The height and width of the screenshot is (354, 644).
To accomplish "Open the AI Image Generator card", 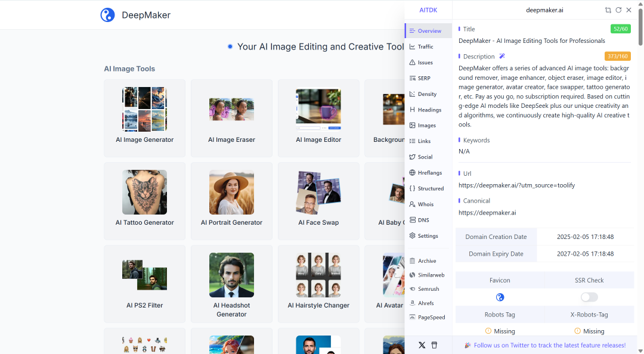I will tap(144, 118).
